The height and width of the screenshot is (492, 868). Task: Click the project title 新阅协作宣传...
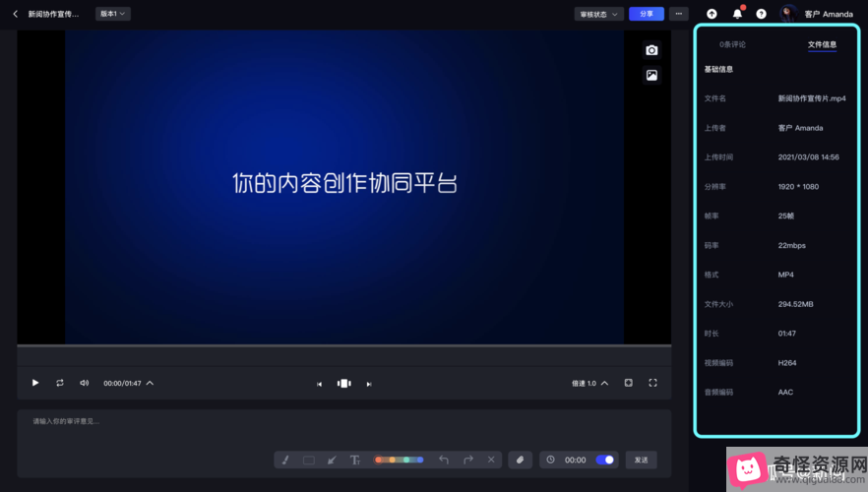pos(54,15)
